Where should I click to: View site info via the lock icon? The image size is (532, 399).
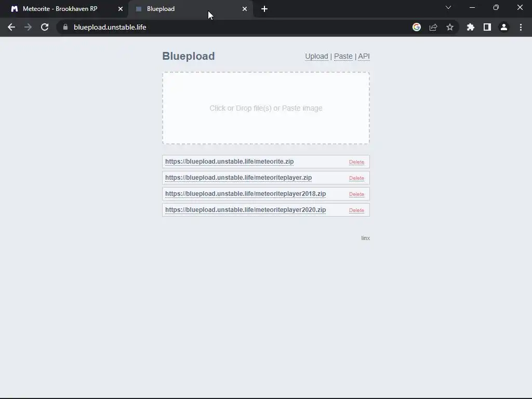coord(65,27)
